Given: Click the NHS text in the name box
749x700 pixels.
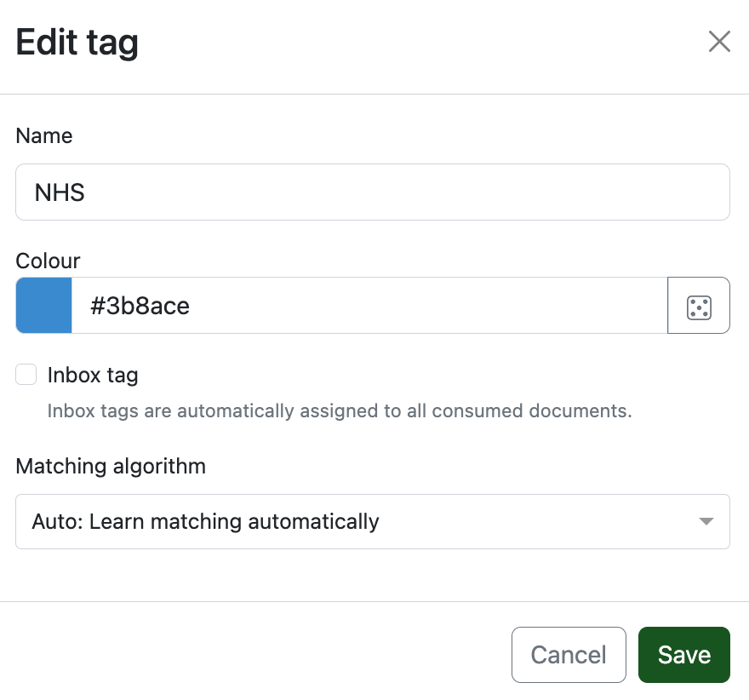Looking at the screenshot, I should (60, 192).
